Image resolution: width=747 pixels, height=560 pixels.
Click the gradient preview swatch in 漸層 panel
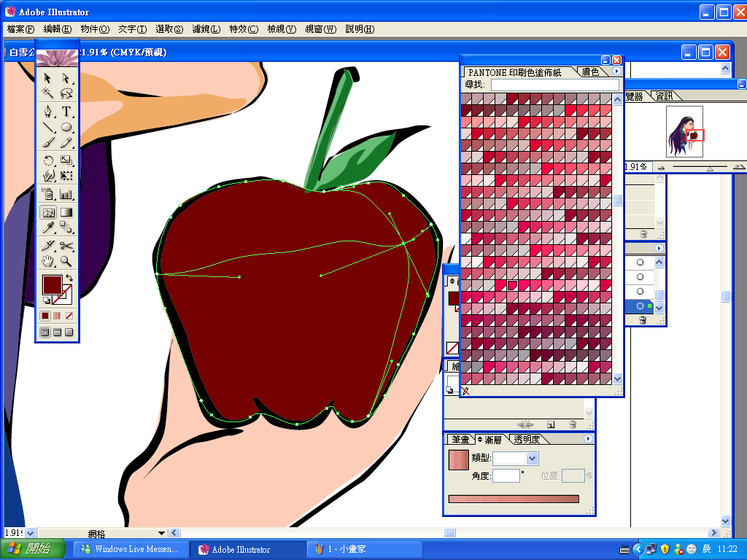point(459,460)
